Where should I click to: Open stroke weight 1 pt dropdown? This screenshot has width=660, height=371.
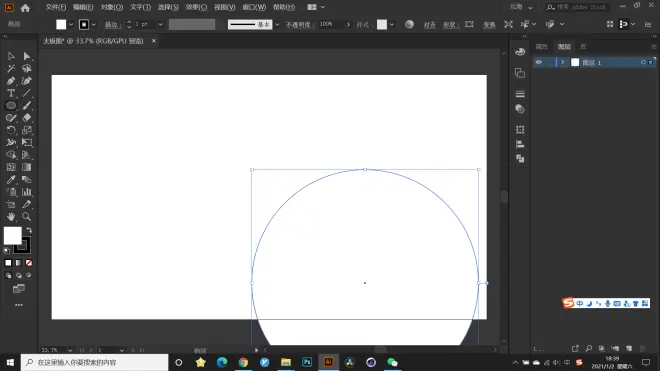click(160, 24)
